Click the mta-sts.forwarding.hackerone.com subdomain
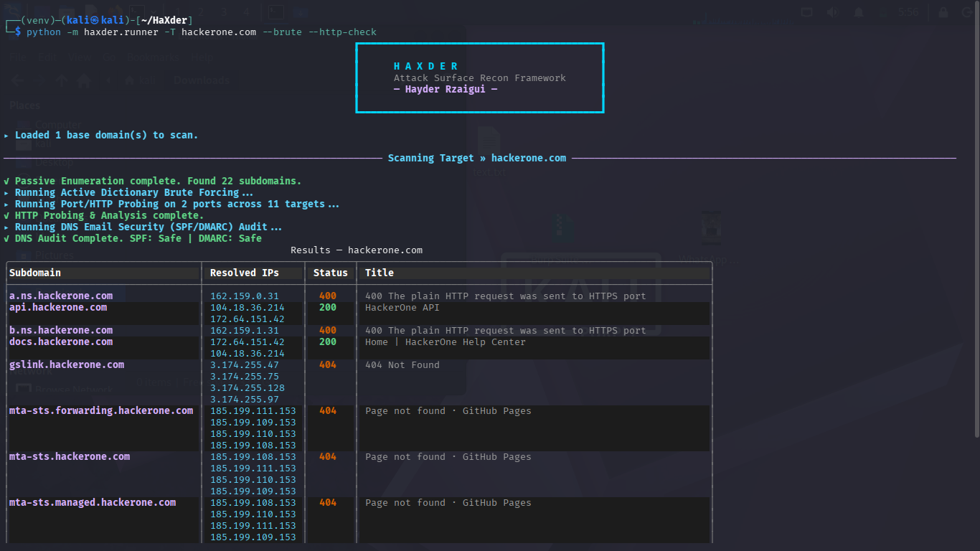 click(101, 410)
